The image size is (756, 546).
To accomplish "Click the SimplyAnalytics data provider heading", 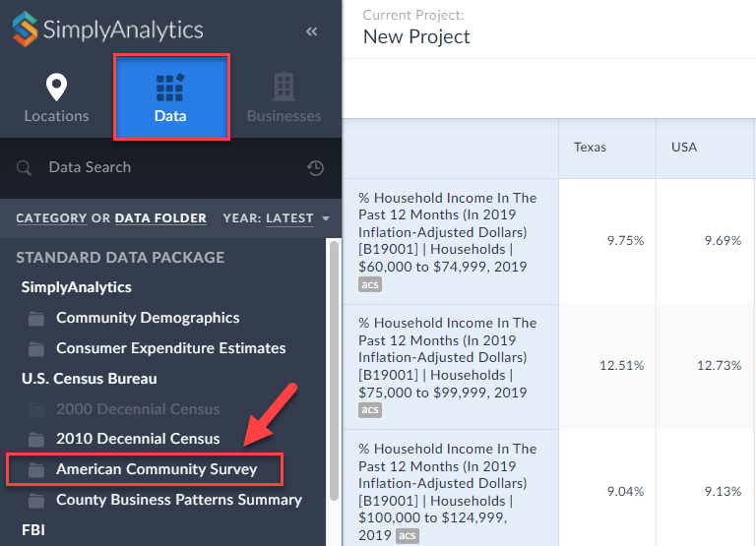I will coord(76,287).
